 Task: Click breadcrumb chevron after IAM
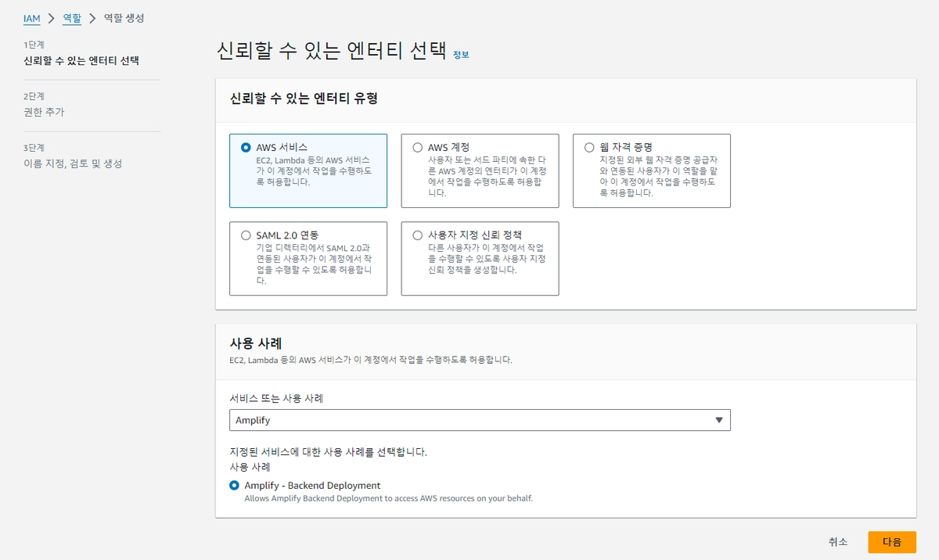click(51, 17)
